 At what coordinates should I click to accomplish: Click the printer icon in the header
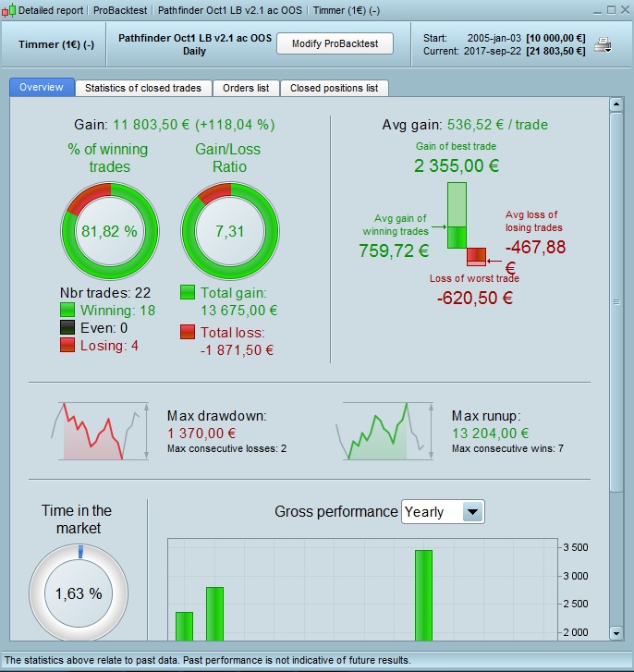tap(603, 44)
